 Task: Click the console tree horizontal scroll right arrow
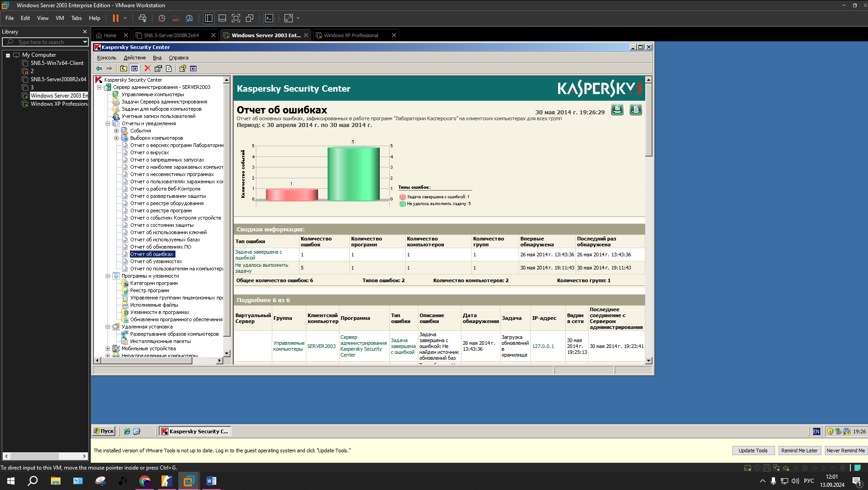tap(220, 360)
